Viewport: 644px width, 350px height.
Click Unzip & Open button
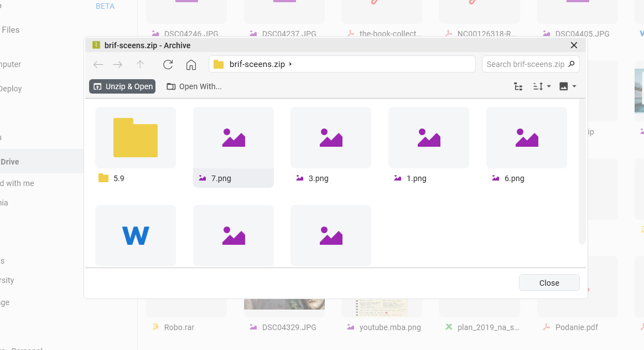coord(122,86)
